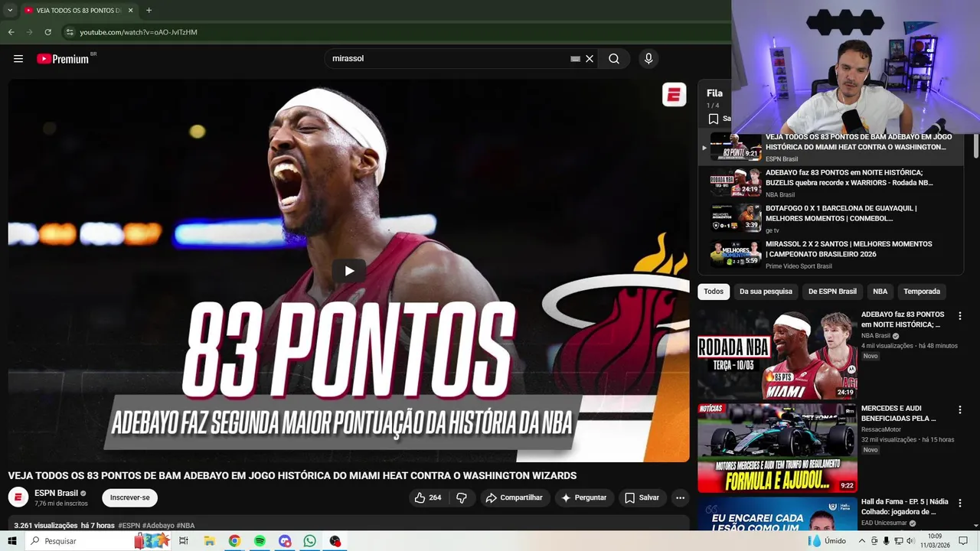Viewport: 980px width, 551px height.
Task: Like the video with thumbs up
Action: [x=428, y=497]
